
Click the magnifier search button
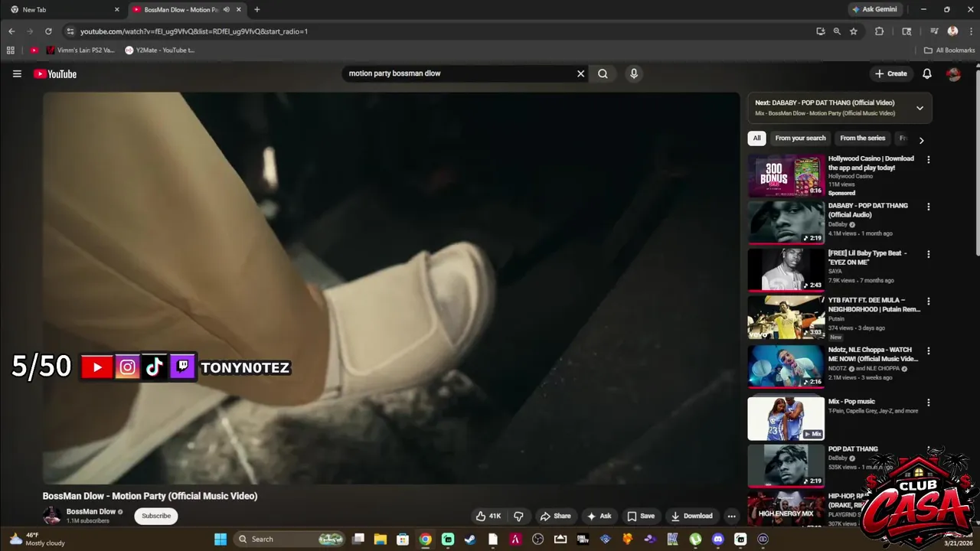(603, 73)
